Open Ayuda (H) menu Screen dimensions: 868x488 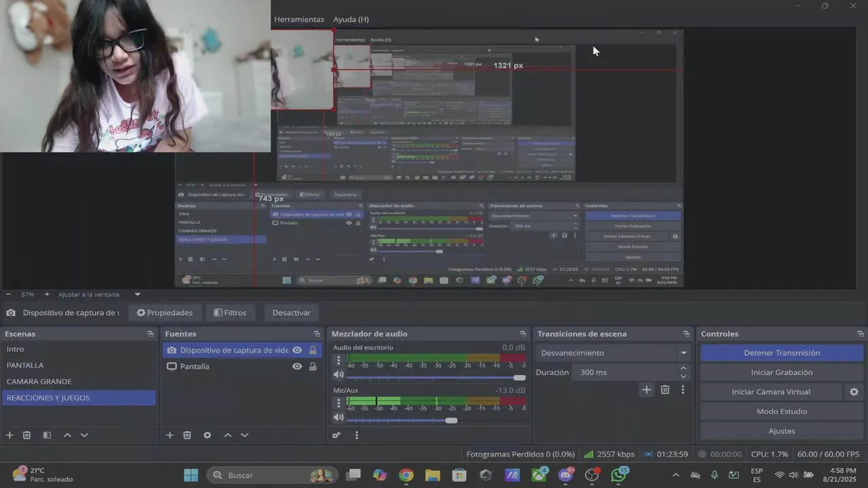pyautogui.click(x=351, y=20)
